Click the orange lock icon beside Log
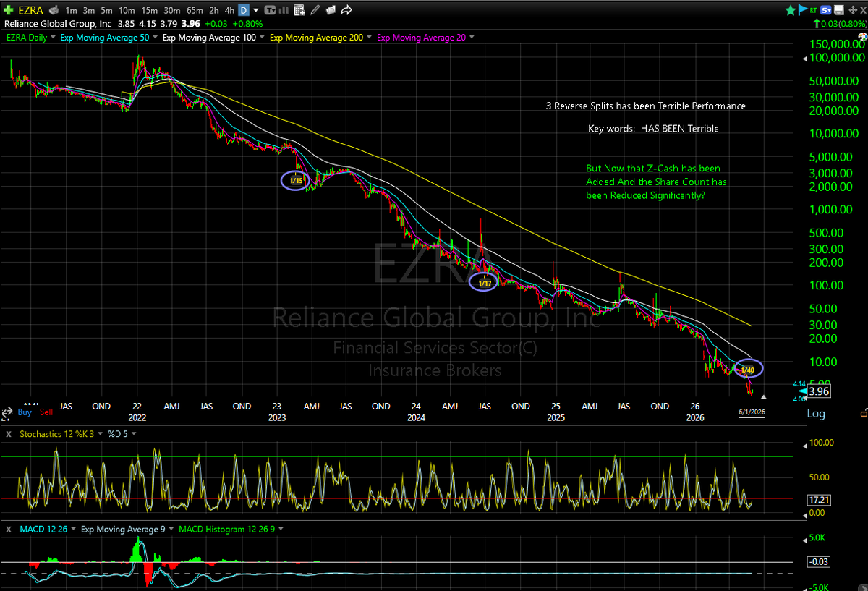The width and height of the screenshot is (868, 591). 864,413
